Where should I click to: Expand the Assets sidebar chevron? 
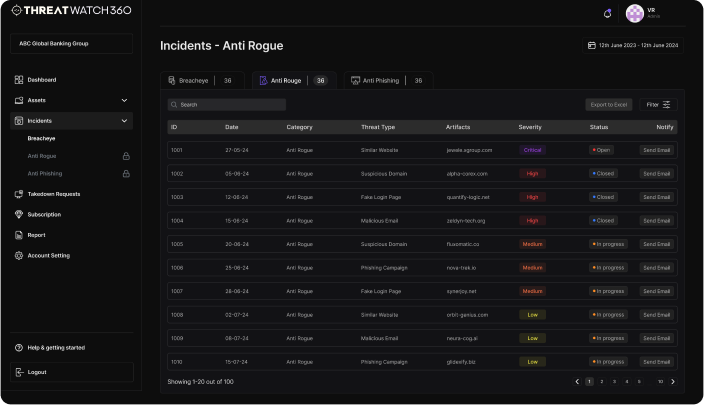124,100
